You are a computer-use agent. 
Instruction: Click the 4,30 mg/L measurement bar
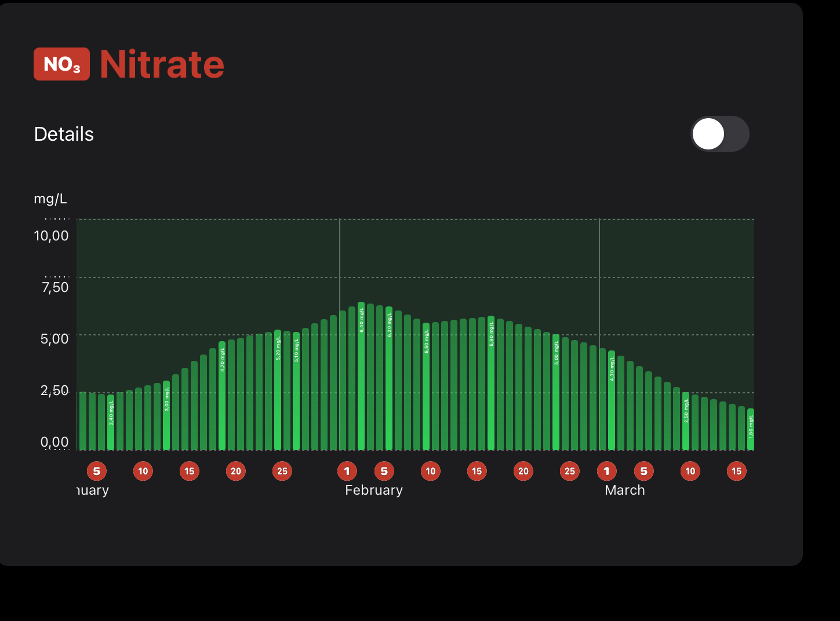(612, 401)
